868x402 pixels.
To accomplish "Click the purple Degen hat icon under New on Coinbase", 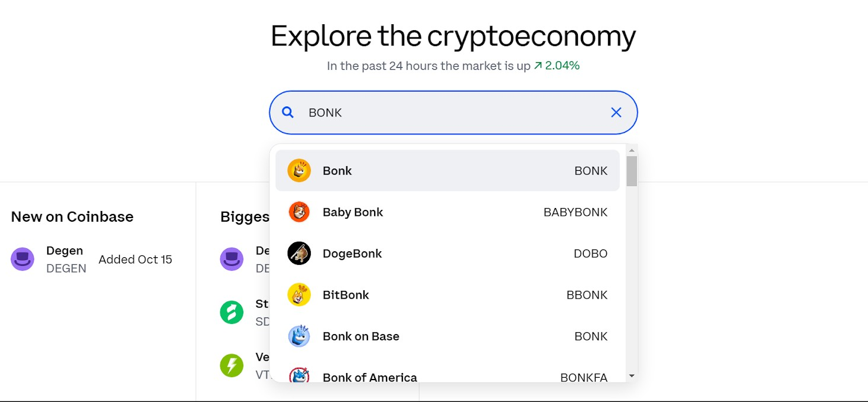I will [22, 259].
